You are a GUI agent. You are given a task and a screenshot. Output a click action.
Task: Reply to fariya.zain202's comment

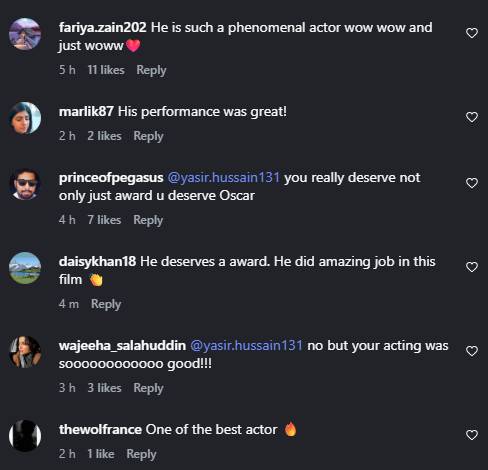(x=151, y=70)
